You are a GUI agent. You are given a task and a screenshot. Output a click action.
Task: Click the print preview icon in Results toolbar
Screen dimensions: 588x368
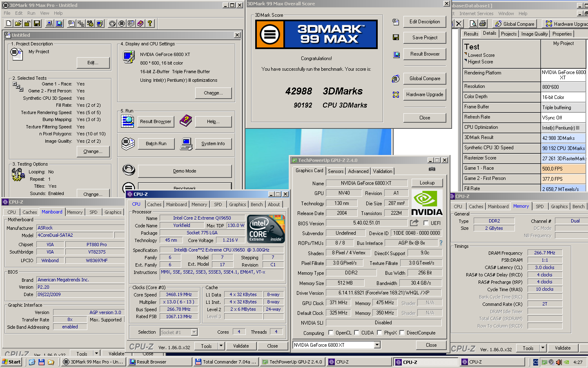point(474,24)
